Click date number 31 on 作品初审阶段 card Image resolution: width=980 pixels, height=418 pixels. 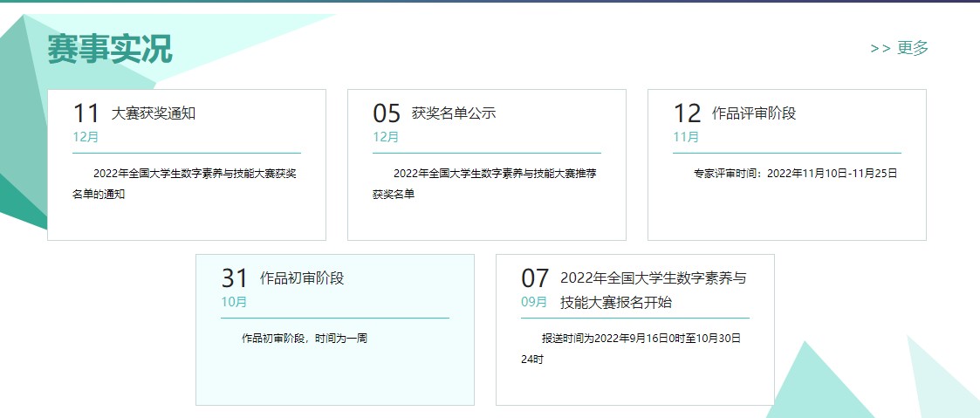[235, 278]
